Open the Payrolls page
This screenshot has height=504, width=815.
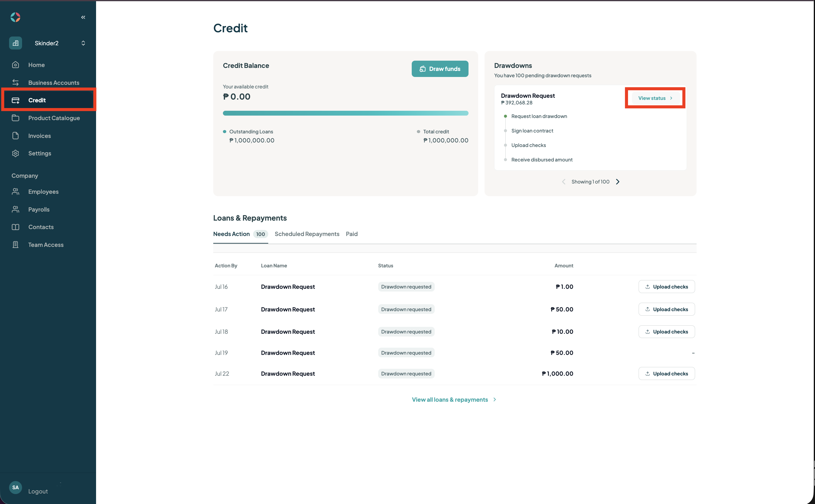tap(39, 209)
